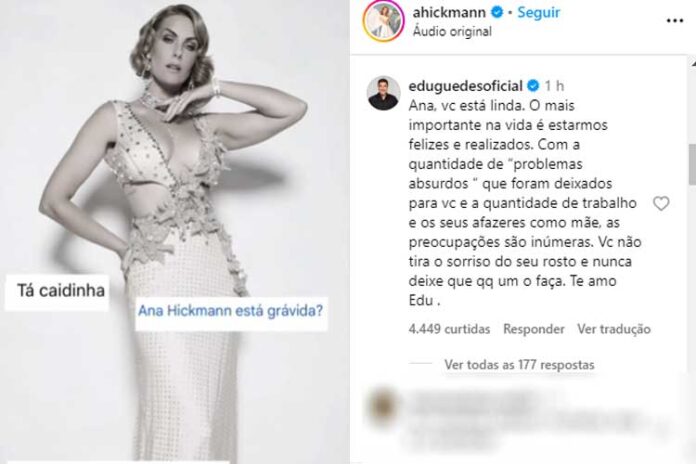Follow ahickmann with the Seguir button

(x=539, y=12)
